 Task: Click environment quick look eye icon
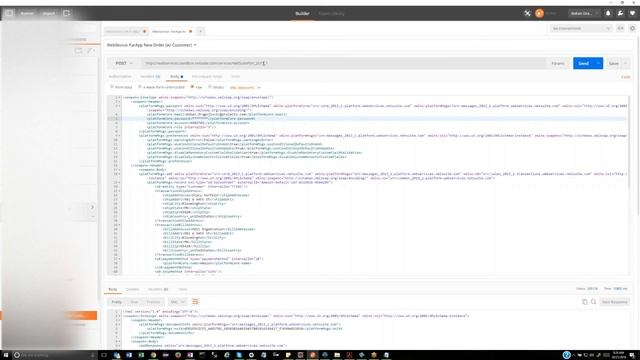coord(620,28)
